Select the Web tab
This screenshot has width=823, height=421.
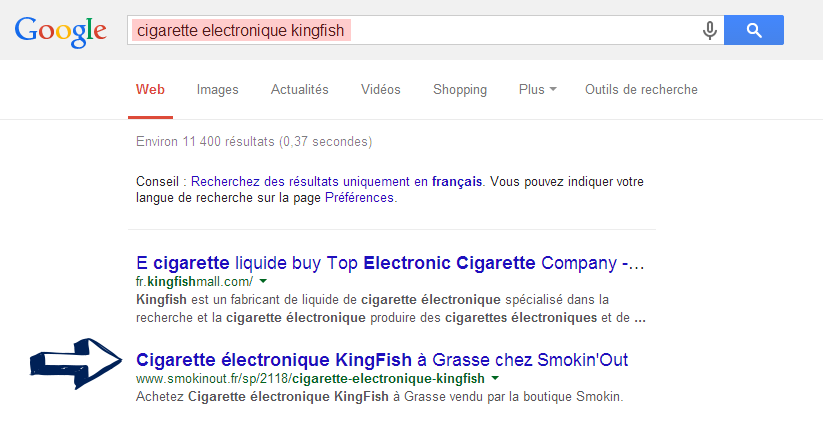click(x=150, y=90)
